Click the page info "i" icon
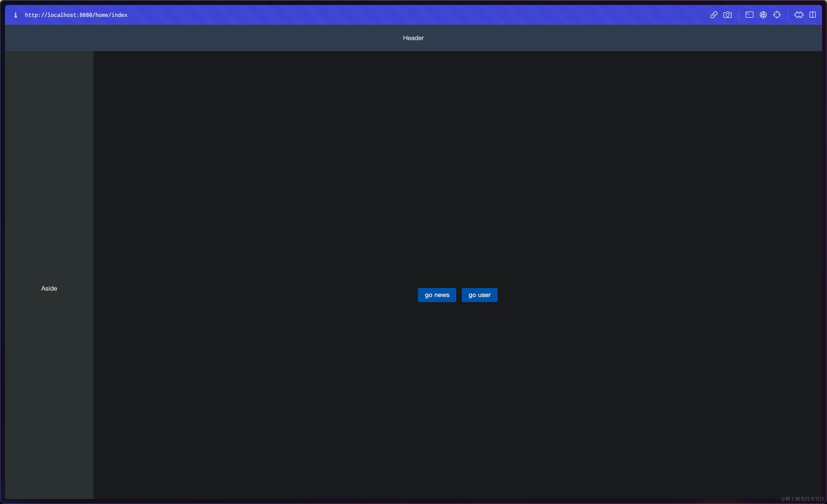 [15, 15]
